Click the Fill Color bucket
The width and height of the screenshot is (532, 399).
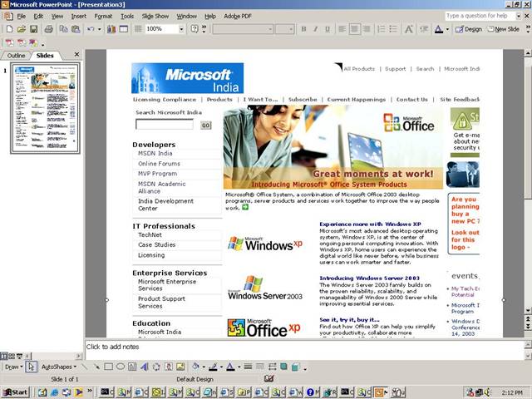click(195, 367)
